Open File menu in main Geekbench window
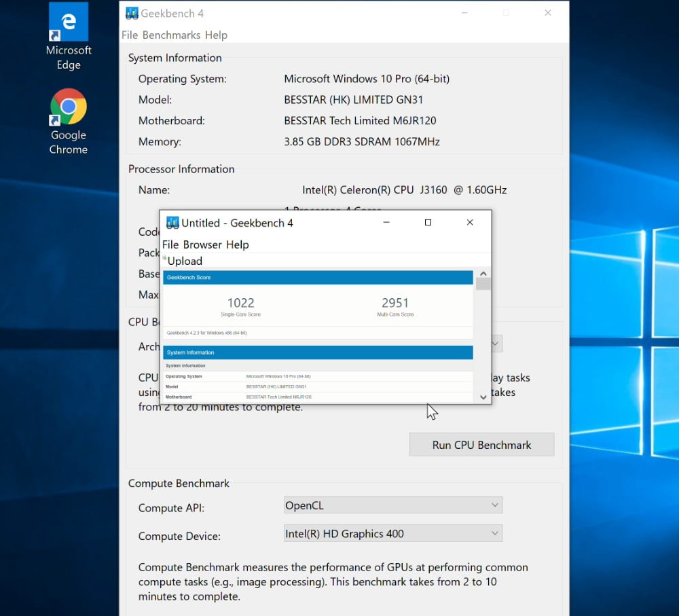The height and width of the screenshot is (616, 679). pyautogui.click(x=130, y=35)
